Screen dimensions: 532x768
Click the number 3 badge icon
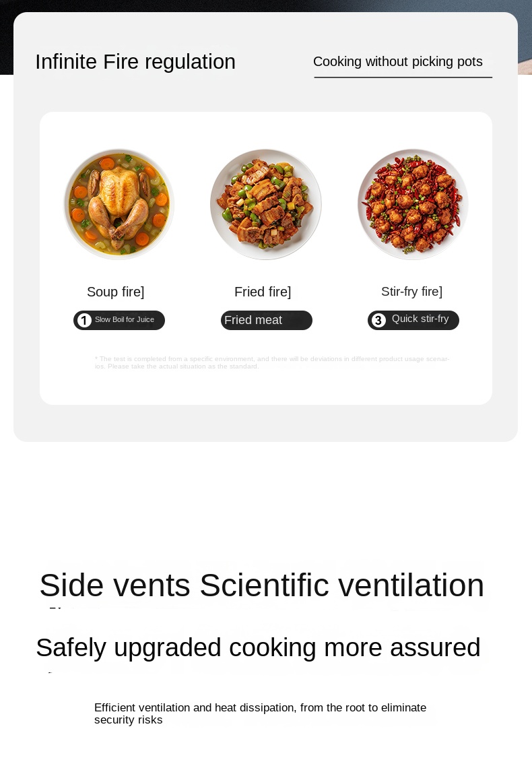coord(378,321)
